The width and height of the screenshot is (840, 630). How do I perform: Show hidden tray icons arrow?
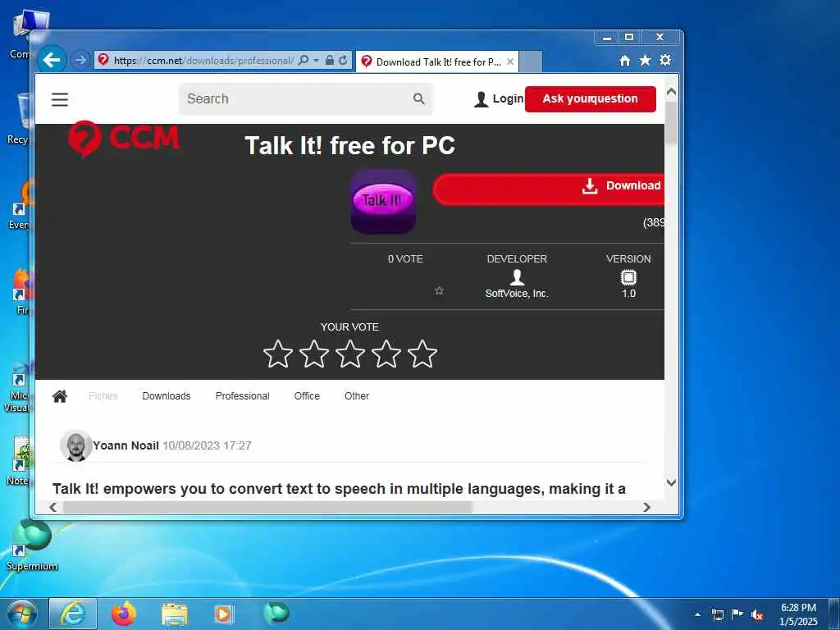(697, 614)
